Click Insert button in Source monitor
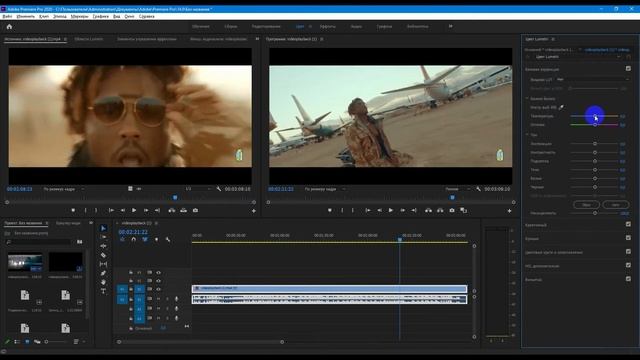The image size is (640, 360). [x=172, y=210]
